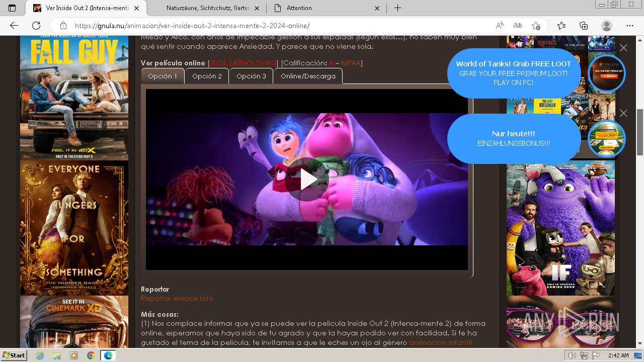Open the browser profile menu

click(607, 26)
